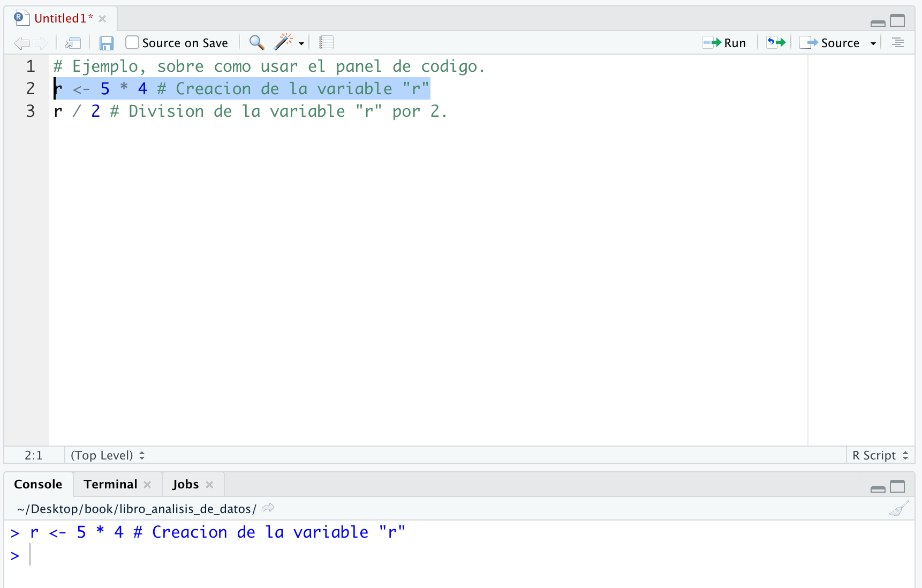Click the back navigation arrow
This screenshot has height=588, width=922.
coord(21,43)
